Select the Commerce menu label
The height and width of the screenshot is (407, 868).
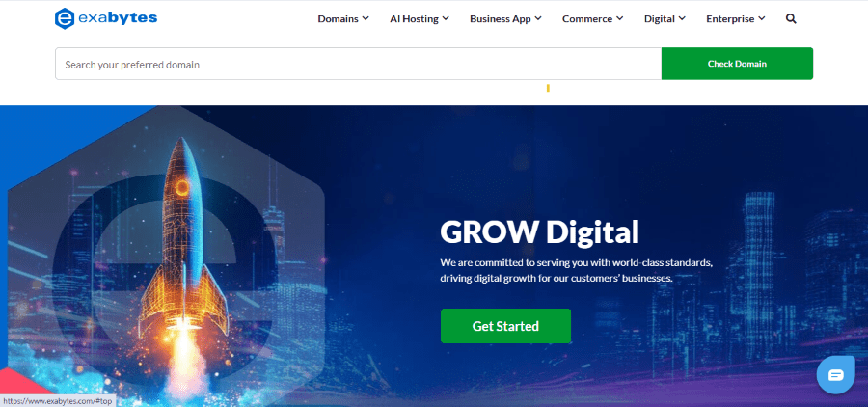(587, 19)
